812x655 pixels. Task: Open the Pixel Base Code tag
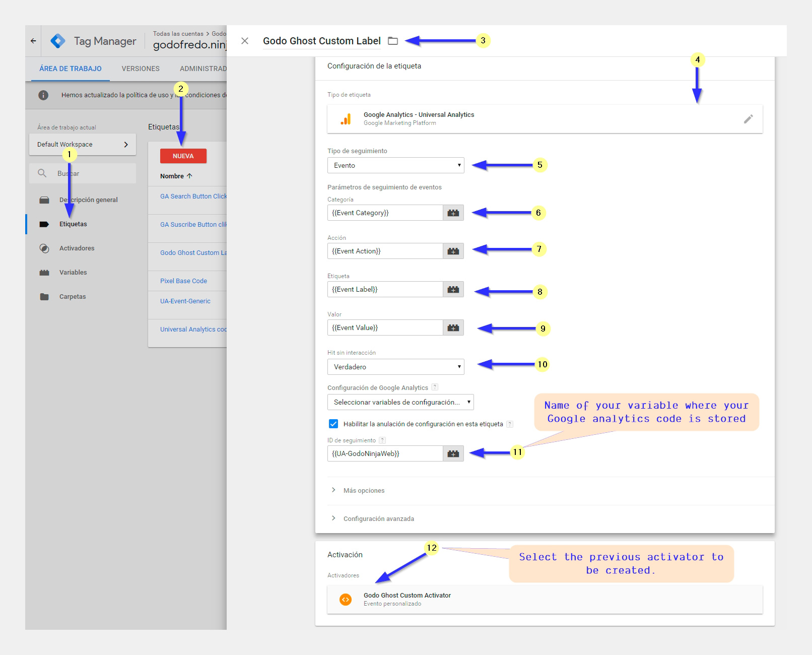pos(183,281)
